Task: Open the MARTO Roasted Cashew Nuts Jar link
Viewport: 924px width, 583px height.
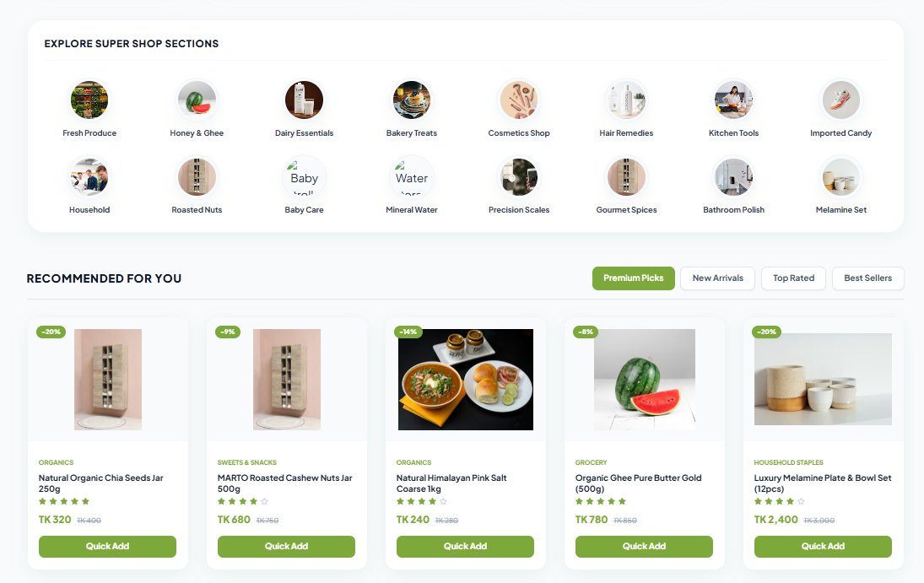Action: point(284,483)
